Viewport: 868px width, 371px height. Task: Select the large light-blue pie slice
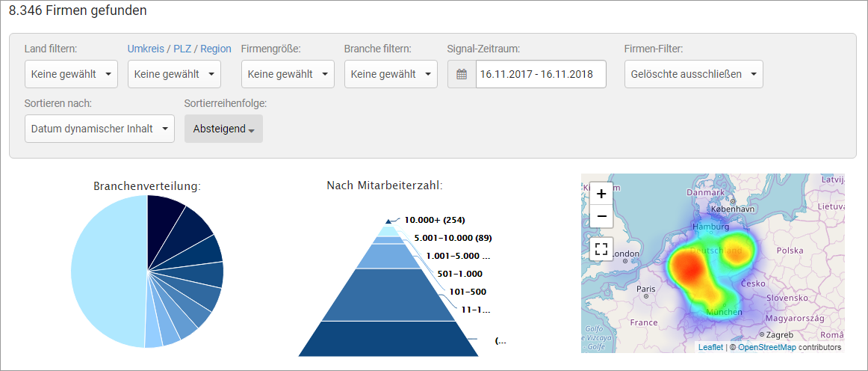coord(108,272)
